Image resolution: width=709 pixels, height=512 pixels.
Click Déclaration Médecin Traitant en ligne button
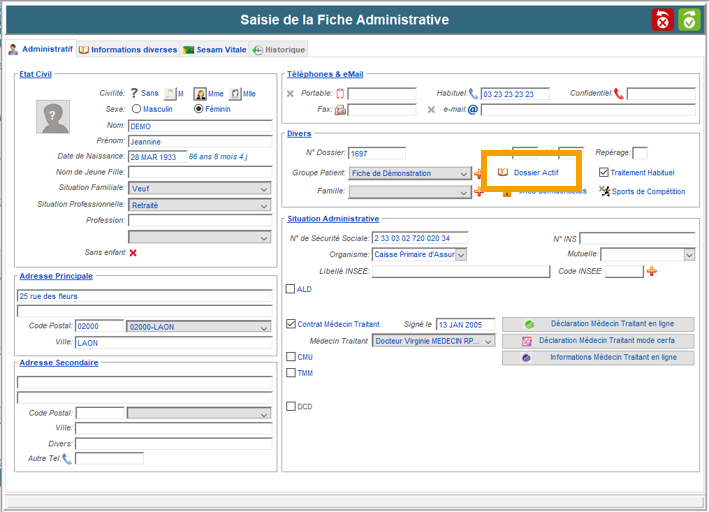(598, 324)
